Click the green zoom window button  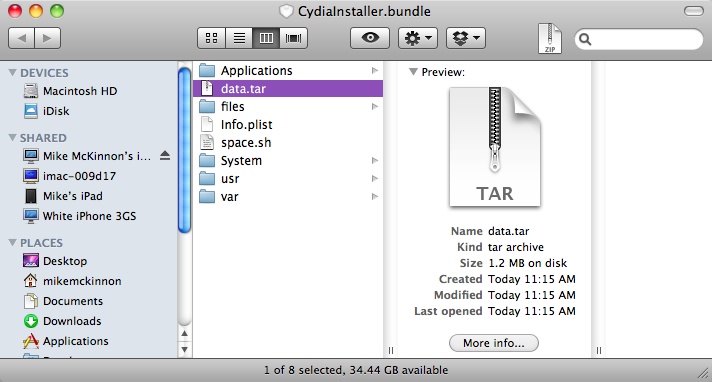pos(57,11)
